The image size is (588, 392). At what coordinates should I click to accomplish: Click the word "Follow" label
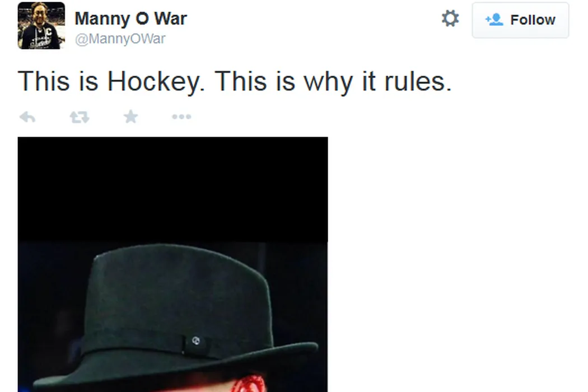pyautogui.click(x=533, y=20)
